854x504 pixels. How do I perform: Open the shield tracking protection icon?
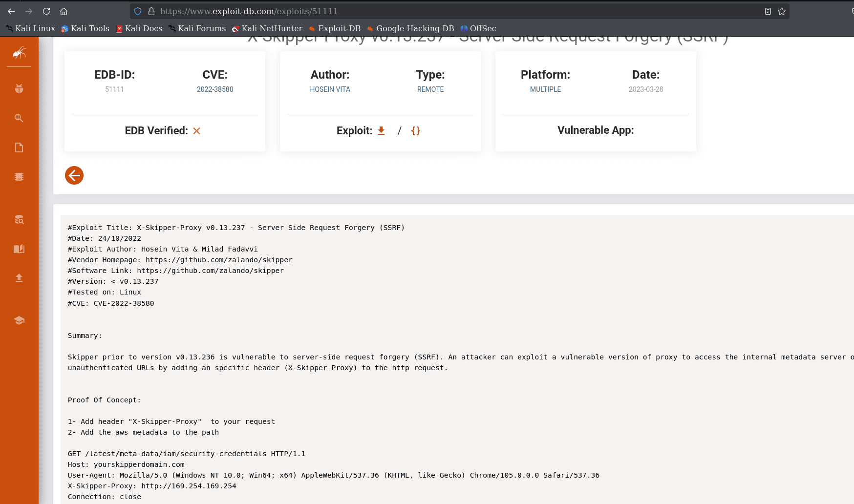click(138, 11)
